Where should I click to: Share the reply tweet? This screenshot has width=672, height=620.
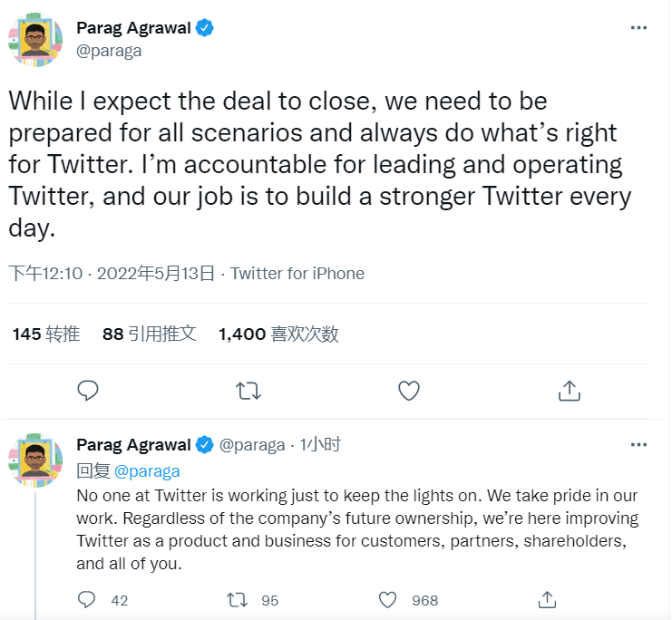pos(547,600)
